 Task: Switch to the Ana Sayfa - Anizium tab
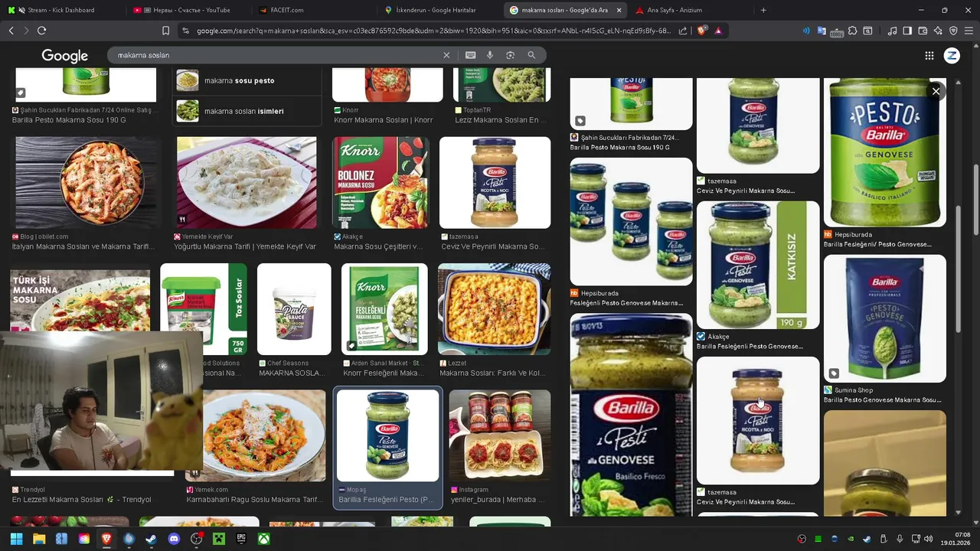coord(689,10)
